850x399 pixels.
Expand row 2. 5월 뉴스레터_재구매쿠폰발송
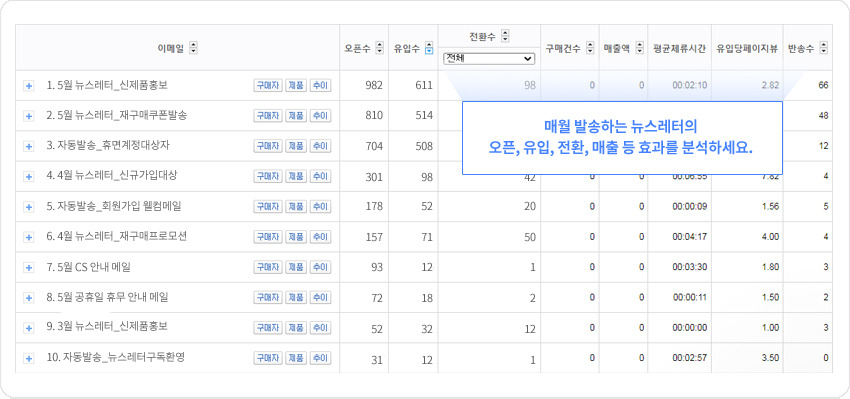(29, 116)
